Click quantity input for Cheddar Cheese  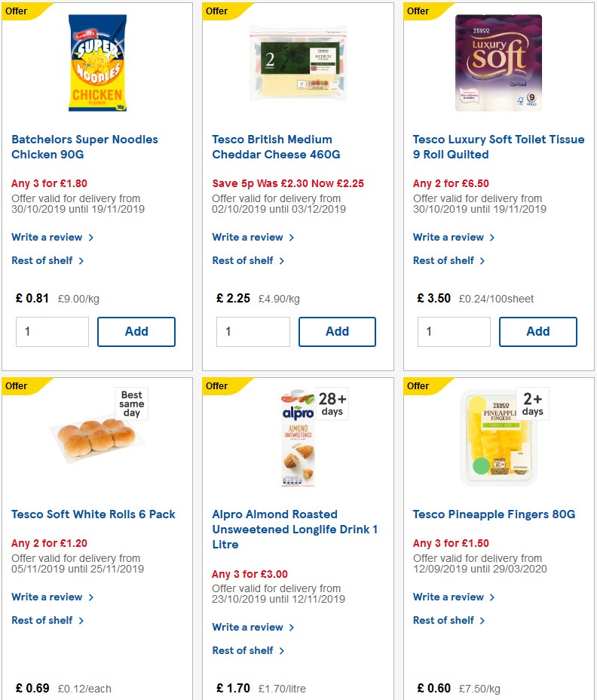pyautogui.click(x=253, y=331)
